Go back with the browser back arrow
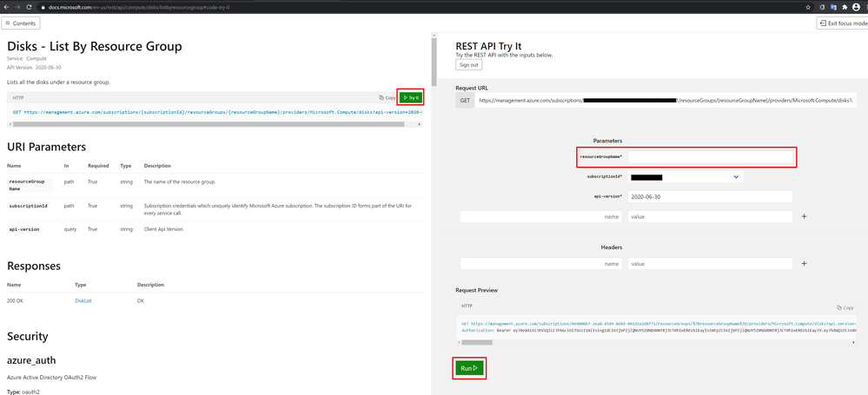Screen dimensions: 868x395 pos(6,7)
